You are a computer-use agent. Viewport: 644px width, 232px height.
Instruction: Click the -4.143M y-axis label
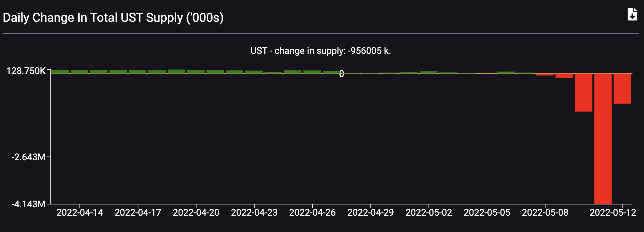pyautogui.click(x=29, y=204)
